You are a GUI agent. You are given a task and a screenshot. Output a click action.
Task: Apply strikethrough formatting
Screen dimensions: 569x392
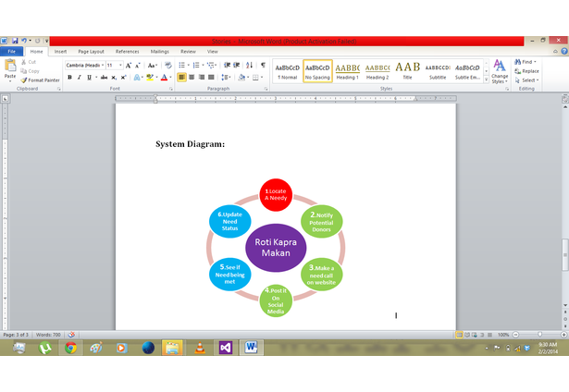coord(105,78)
